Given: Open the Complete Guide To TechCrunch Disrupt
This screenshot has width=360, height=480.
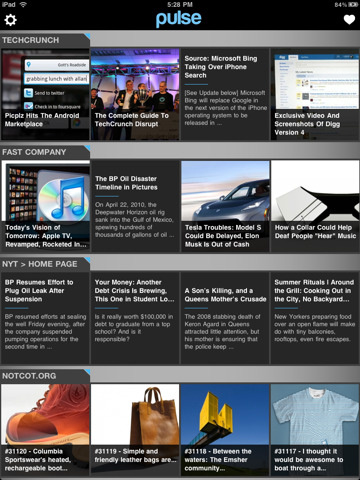Looking at the screenshot, I should (135, 94).
